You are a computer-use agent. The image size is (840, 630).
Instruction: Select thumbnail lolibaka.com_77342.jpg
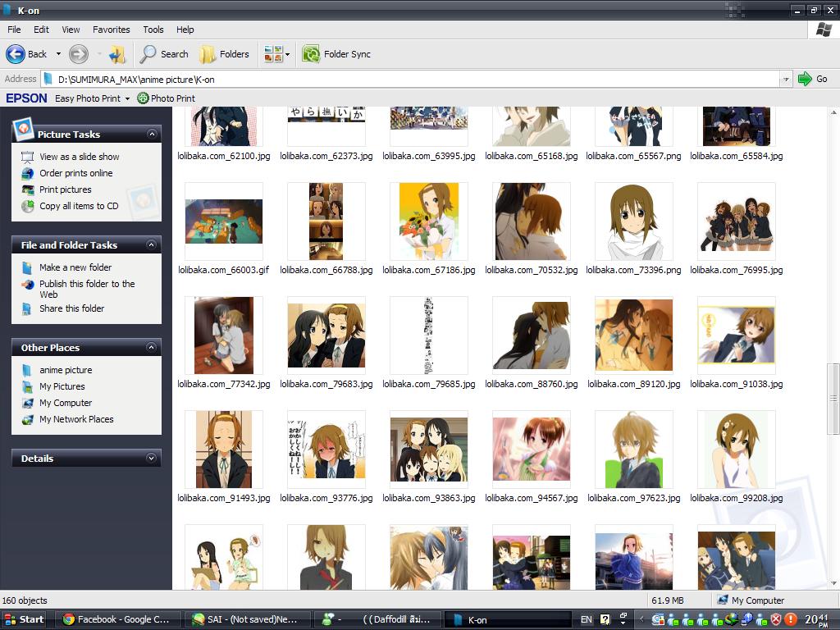[x=224, y=336]
